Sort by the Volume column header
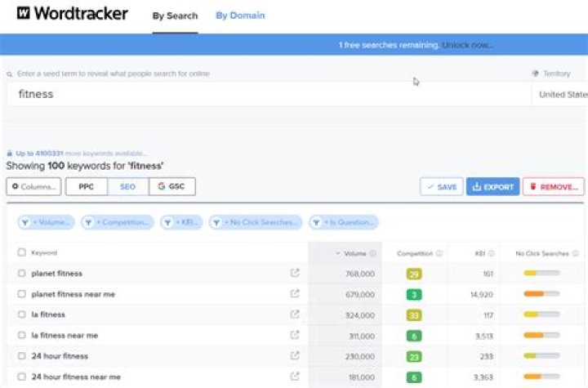Screen dimensions: 588x388 (354, 254)
